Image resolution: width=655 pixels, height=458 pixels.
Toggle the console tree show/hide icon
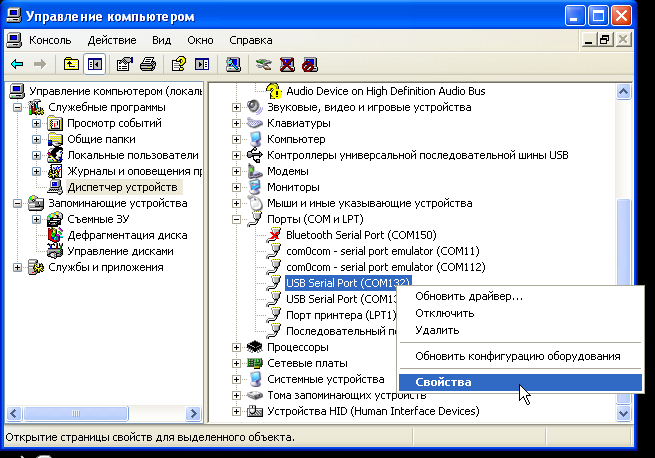[x=95, y=65]
